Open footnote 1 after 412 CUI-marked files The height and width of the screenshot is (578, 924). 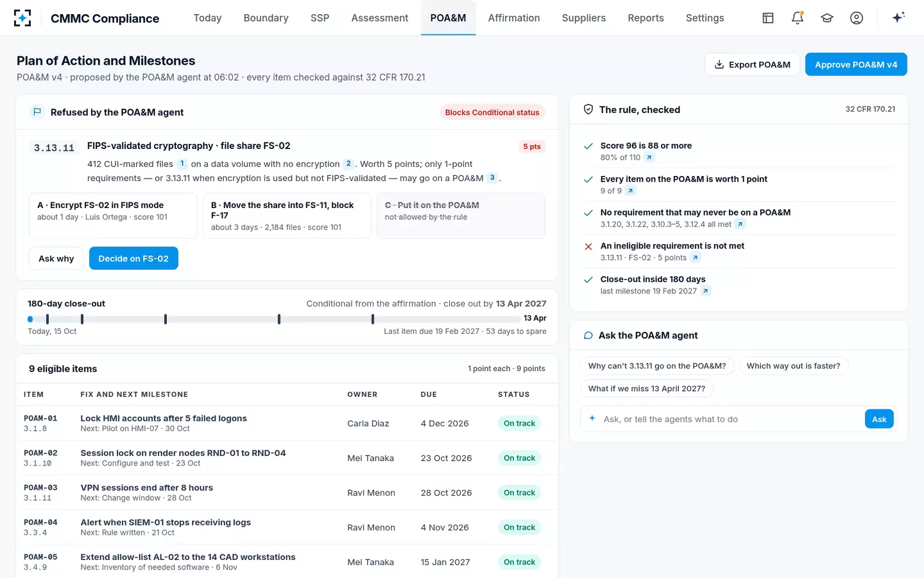pyautogui.click(x=182, y=164)
